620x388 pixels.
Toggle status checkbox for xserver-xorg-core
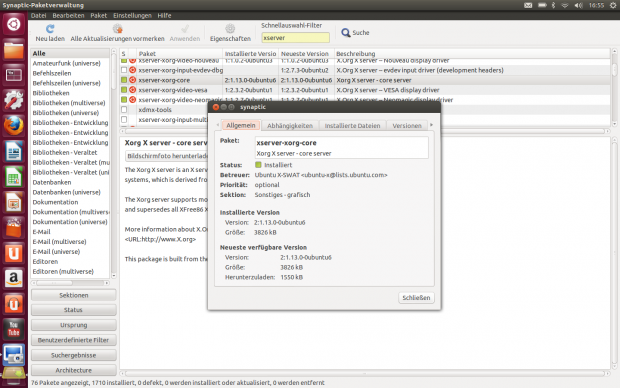124,80
